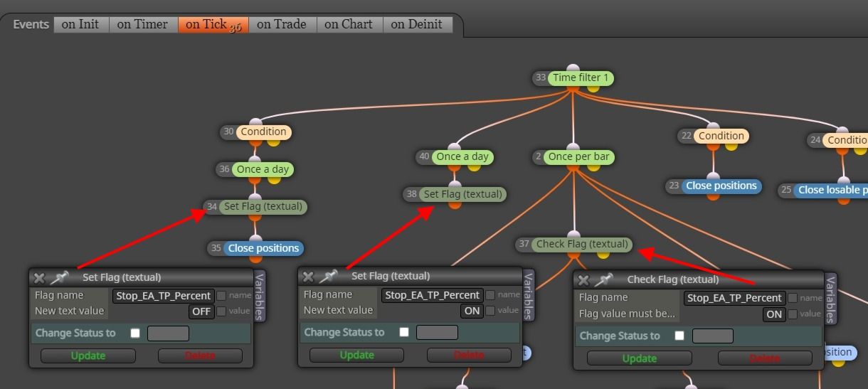The image size is (868, 389).
Task: Switch to the on Trade events tab
Action: [282, 24]
